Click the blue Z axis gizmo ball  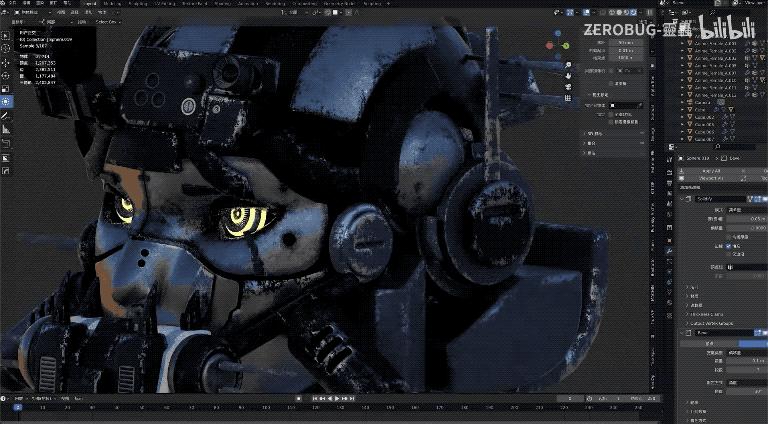coord(558,33)
